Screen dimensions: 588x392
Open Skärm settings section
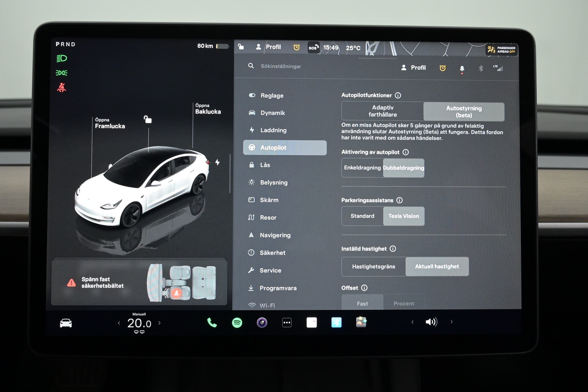[x=285, y=200]
